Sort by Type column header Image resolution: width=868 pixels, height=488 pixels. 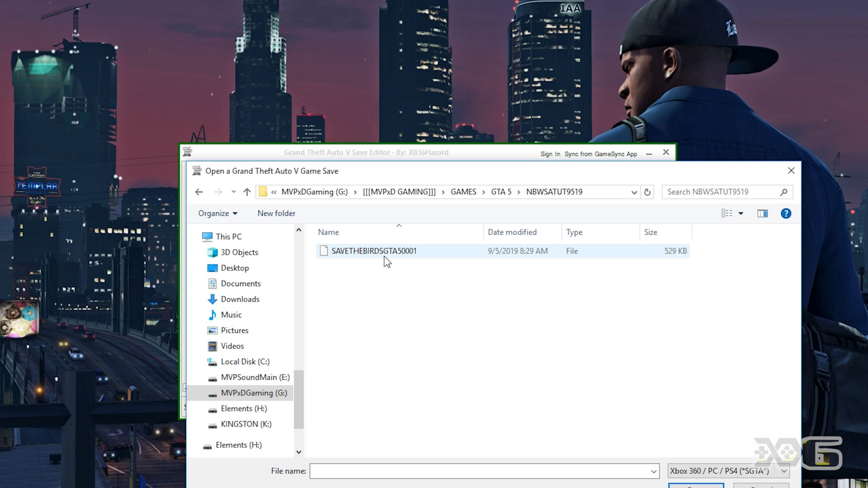pos(601,232)
